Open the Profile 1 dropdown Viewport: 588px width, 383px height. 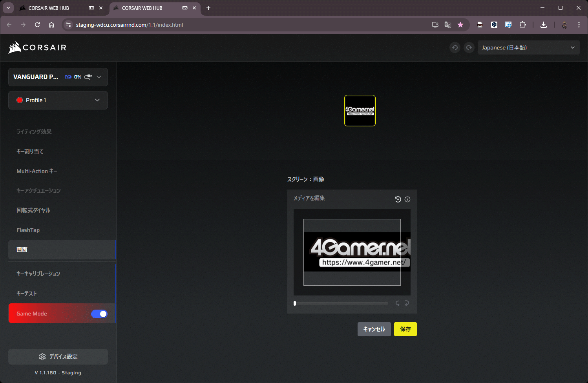pos(58,100)
